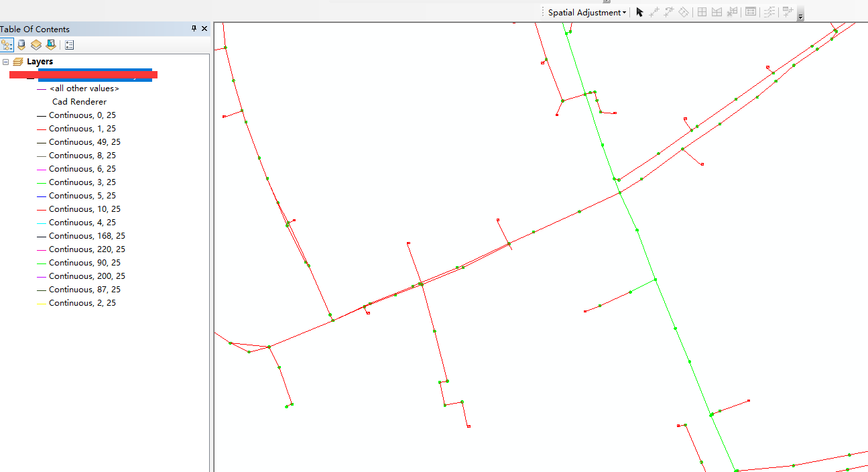Activate the Attribute Transfer tool
This screenshot has height=472, width=868.
788,12
